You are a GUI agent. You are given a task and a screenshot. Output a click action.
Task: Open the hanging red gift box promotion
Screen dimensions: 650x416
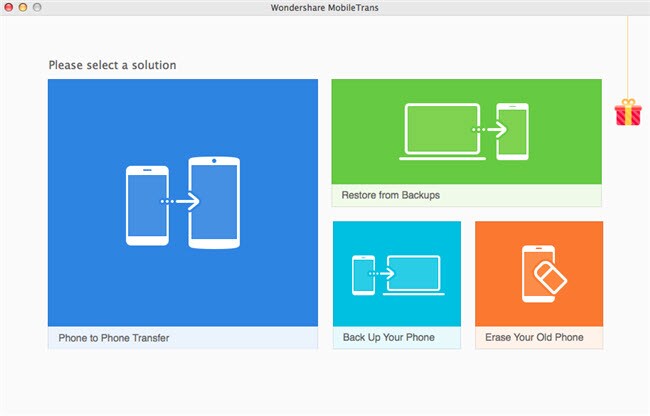coord(628,112)
